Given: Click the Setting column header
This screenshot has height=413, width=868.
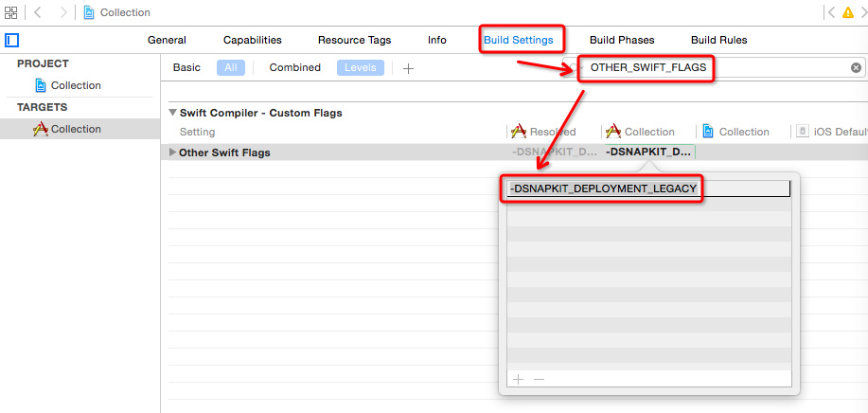Looking at the screenshot, I should coord(197,132).
